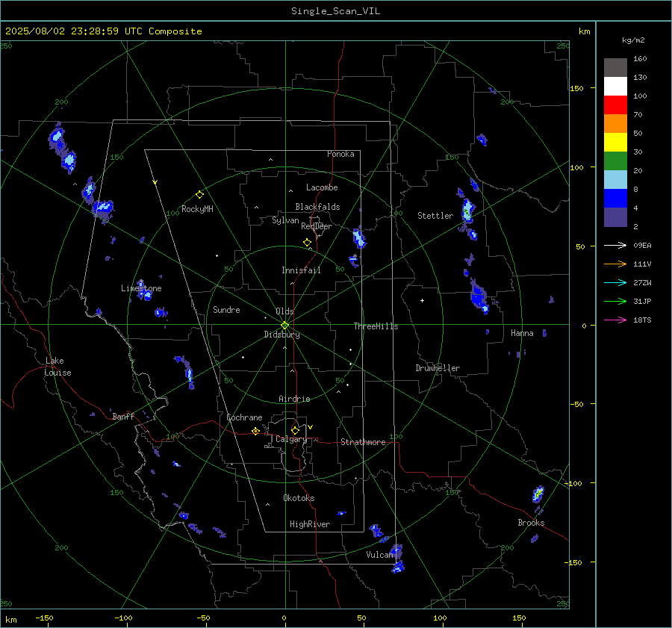Click the yellow V marker northeast of Calgary
The height and width of the screenshot is (628, 672).
pos(311,427)
